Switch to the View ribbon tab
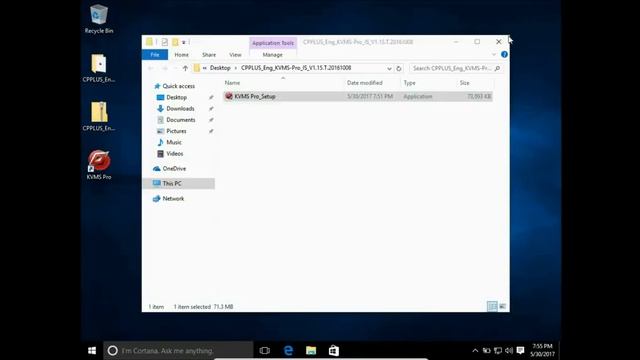 pyautogui.click(x=235, y=55)
